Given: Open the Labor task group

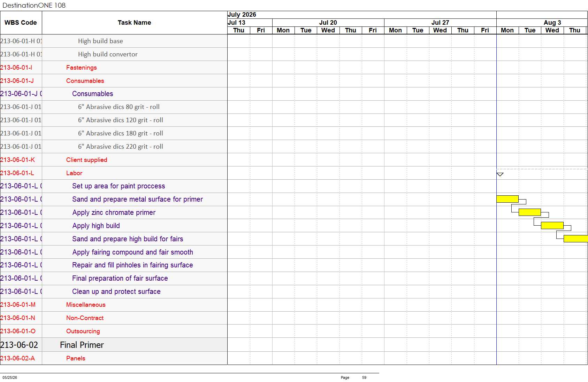Looking at the screenshot, I should point(74,173).
